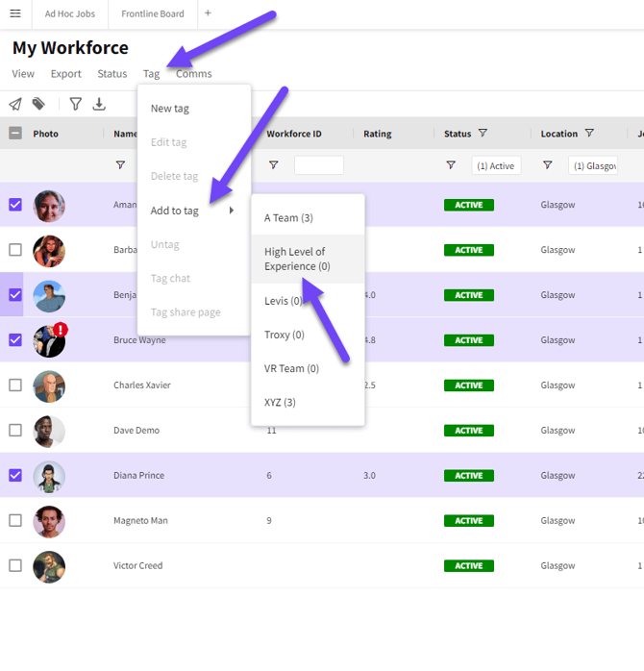
Task: Click the Workforce ID filter text field
Action: coord(319,165)
